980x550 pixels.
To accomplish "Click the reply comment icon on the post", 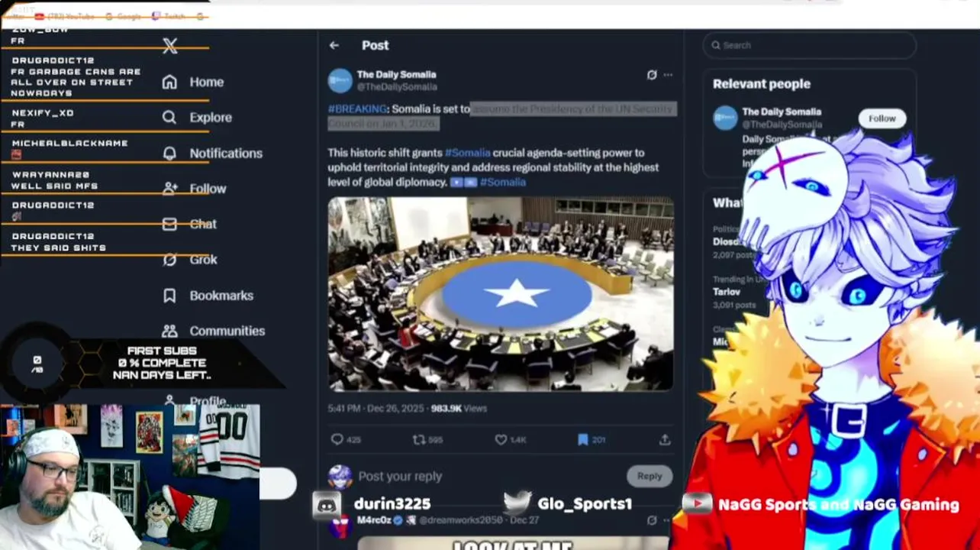I will (337, 439).
